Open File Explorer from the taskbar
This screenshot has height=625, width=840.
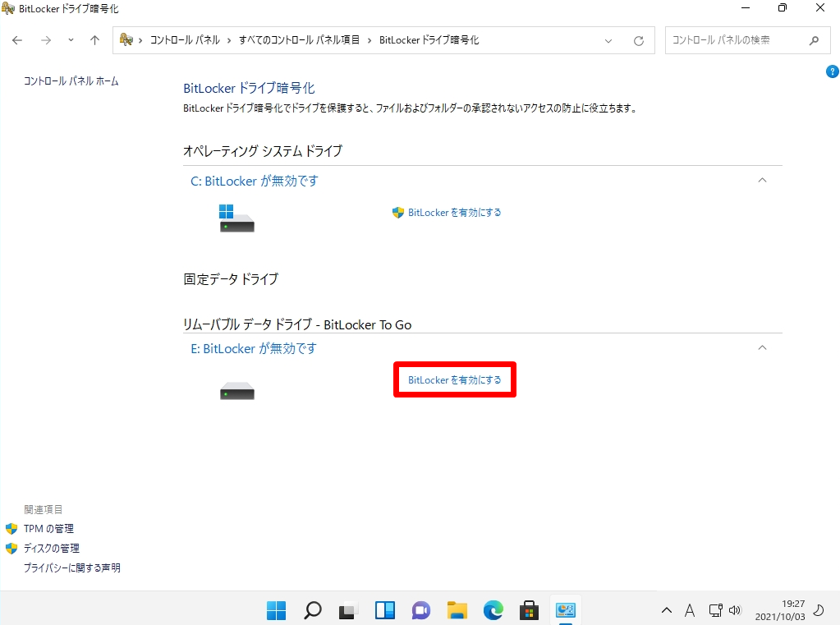[x=457, y=610]
